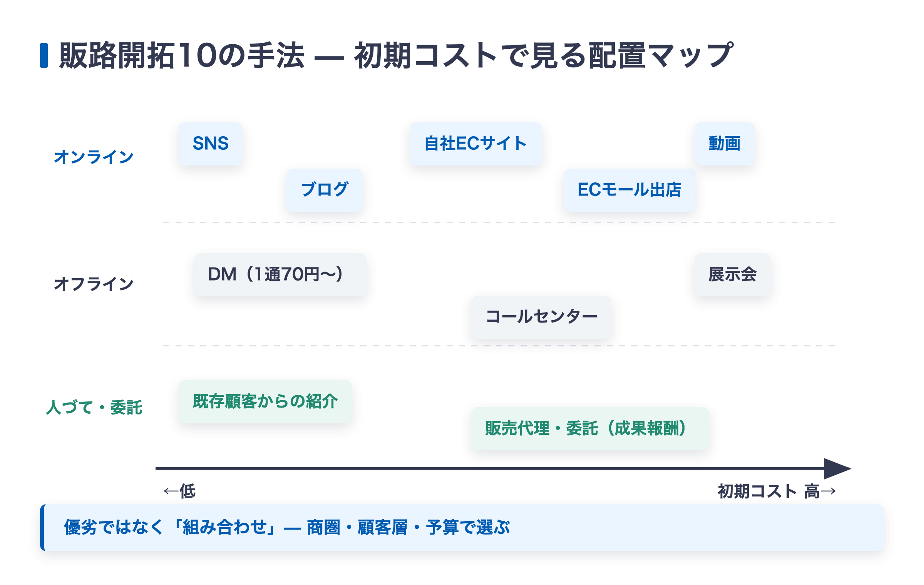Click the 既存顧客からの紹介 chip
The width and height of the screenshot is (924, 585).
265,402
